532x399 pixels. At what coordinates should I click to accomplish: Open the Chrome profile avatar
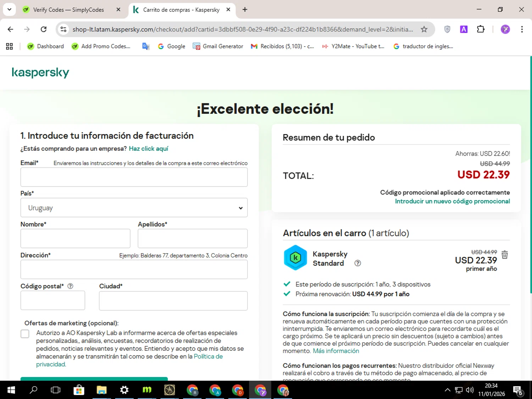pyautogui.click(x=505, y=29)
